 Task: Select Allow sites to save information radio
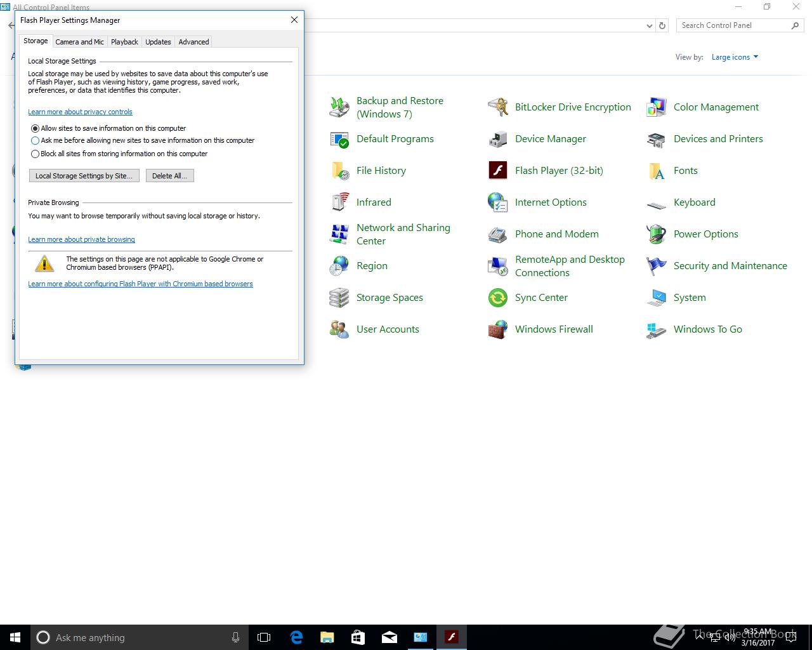pyautogui.click(x=36, y=128)
